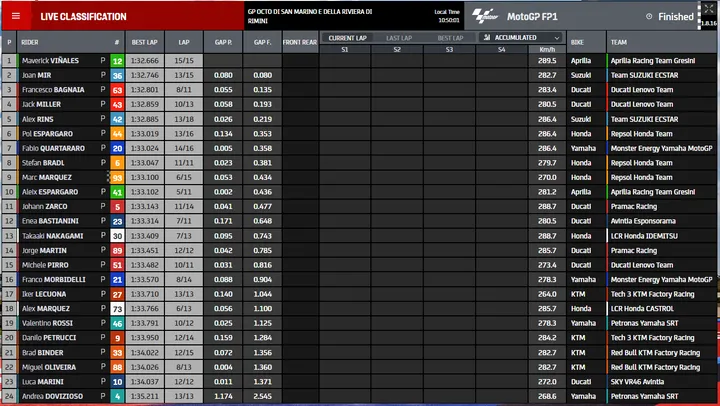This screenshot has width=720, height=406.
Task: Click the Team column header
Action: 619,42
